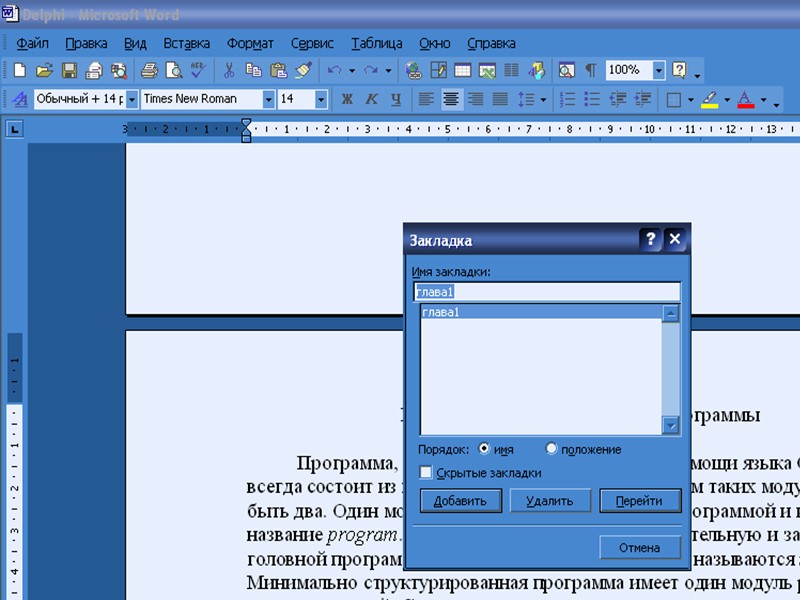Select the Format Painter brush icon

(303, 70)
